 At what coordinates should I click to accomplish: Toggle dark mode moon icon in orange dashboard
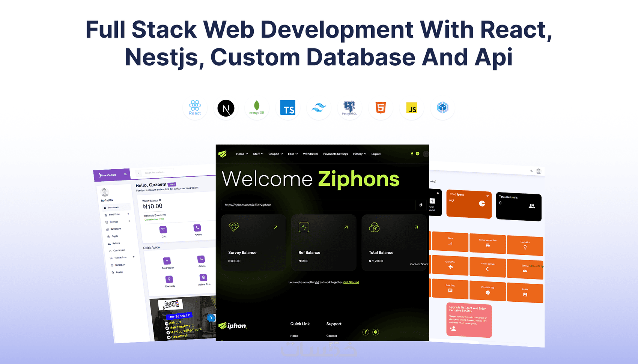(531, 171)
